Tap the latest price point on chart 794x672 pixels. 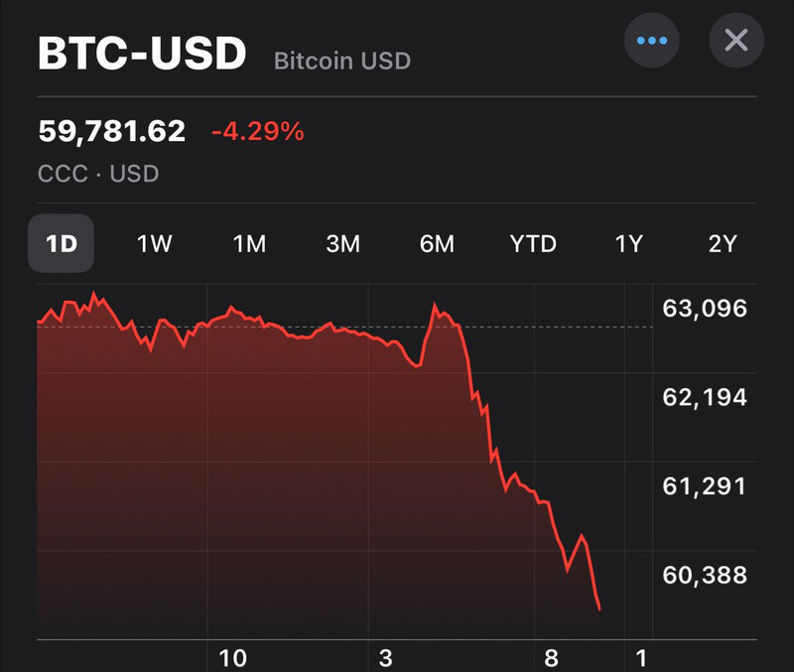click(599, 609)
